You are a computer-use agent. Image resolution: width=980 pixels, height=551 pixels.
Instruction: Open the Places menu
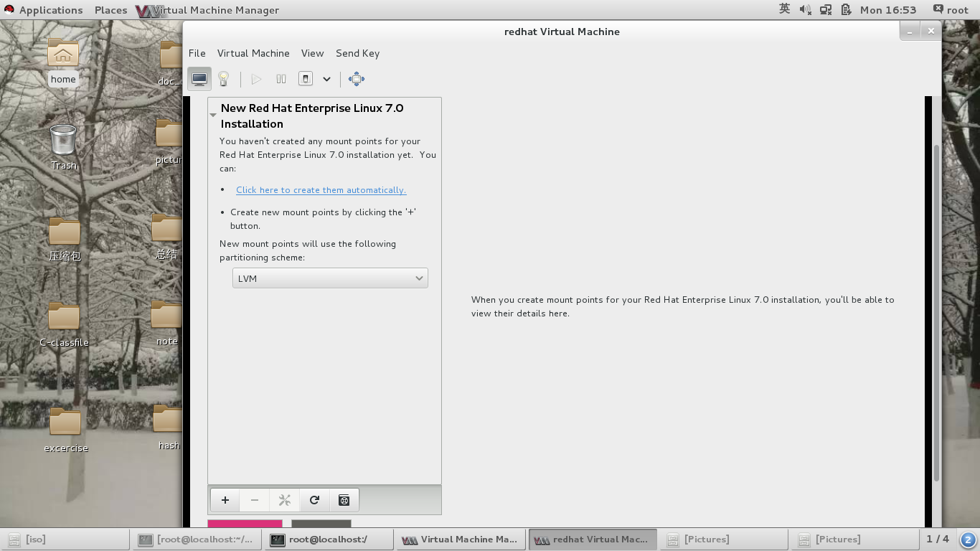pyautogui.click(x=110, y=10)
